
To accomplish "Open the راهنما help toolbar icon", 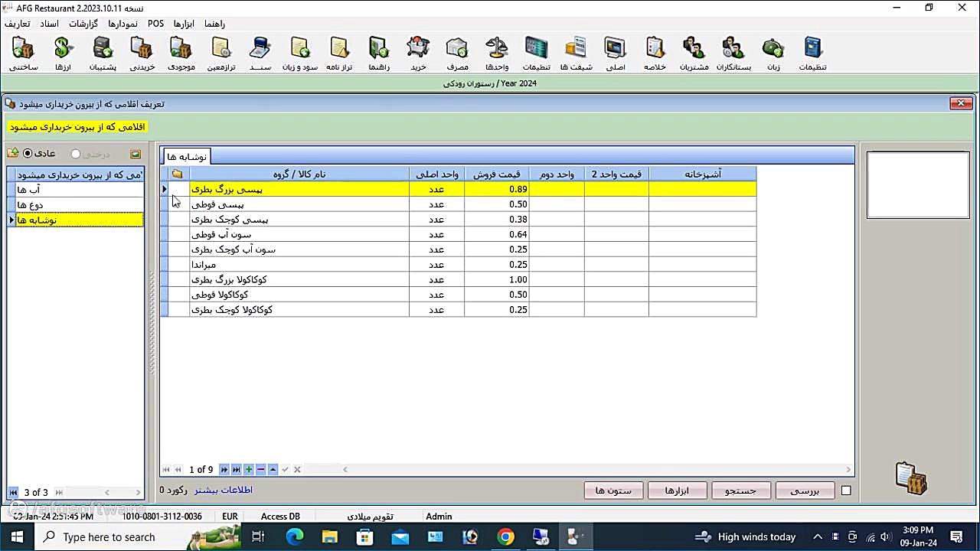I will pyautogui.click(x=379, y=54).
